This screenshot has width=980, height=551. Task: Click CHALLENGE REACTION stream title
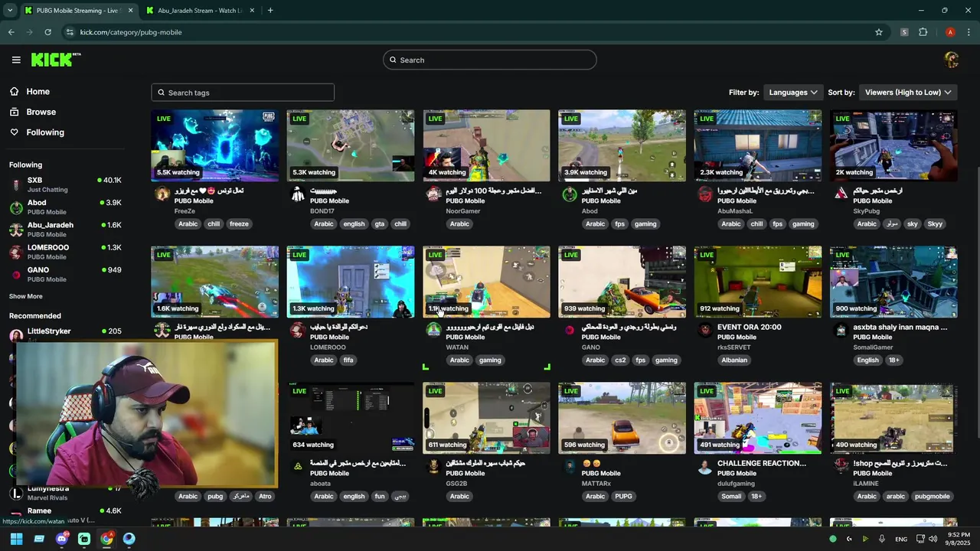(762, 464)
